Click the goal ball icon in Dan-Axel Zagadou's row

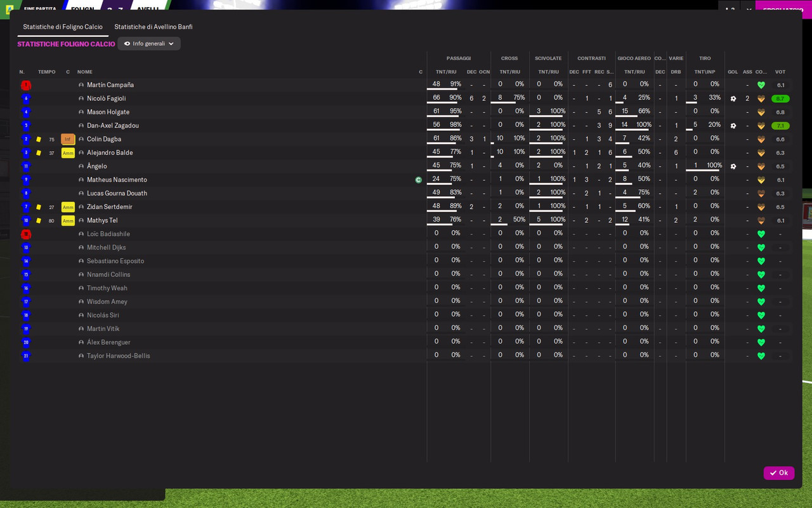(x=733, y=126)
